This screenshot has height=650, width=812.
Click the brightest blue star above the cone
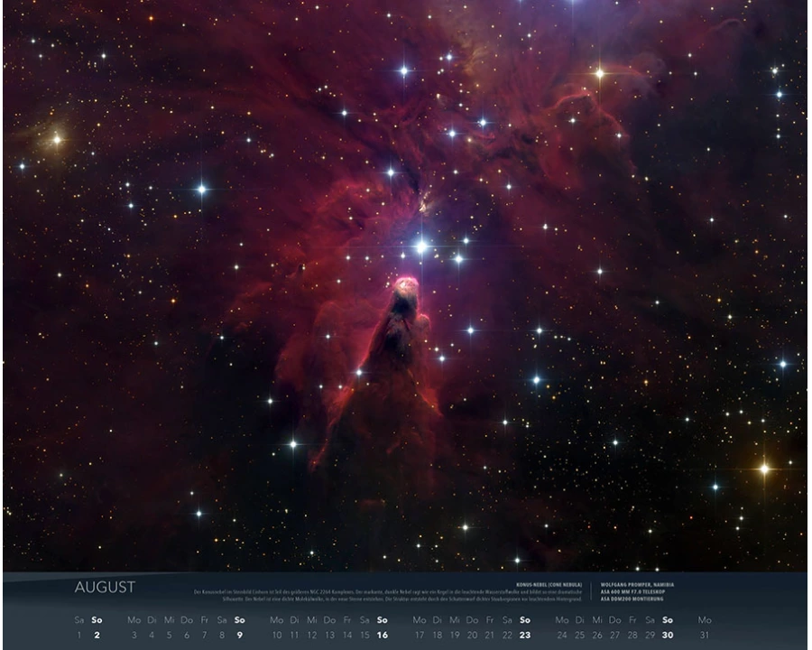(x=420, y=246)
